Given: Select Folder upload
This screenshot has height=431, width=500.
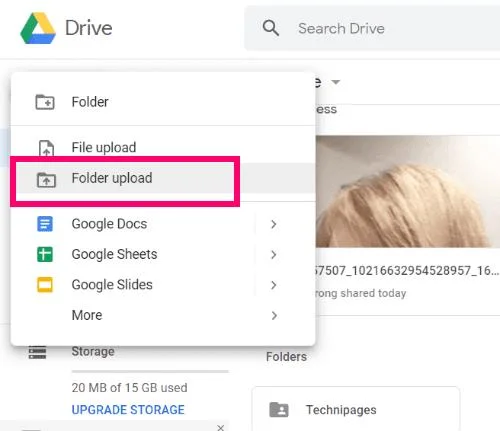Looking at the screenshot, I should pos(163,178).
